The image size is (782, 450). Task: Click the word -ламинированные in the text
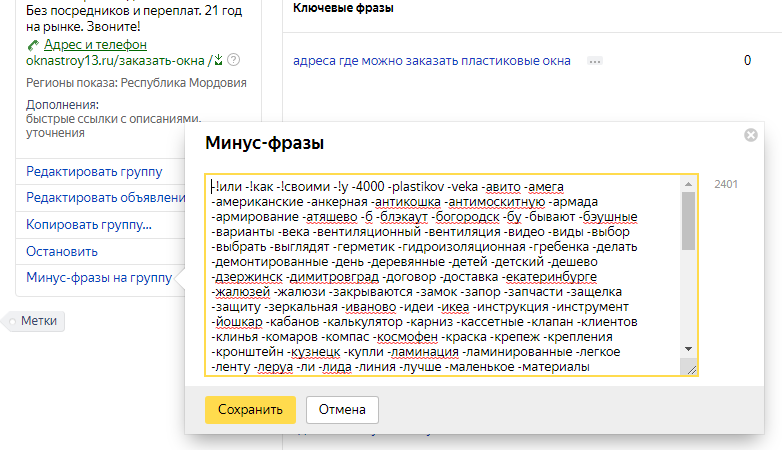coord(517,352)
